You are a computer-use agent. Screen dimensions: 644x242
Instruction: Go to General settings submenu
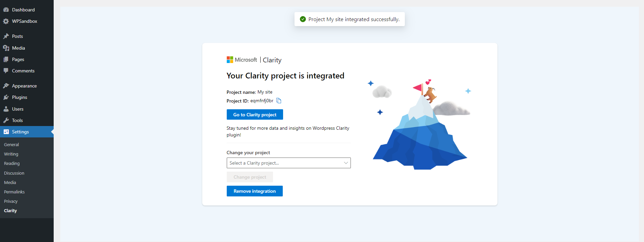[x=11, y=144]
